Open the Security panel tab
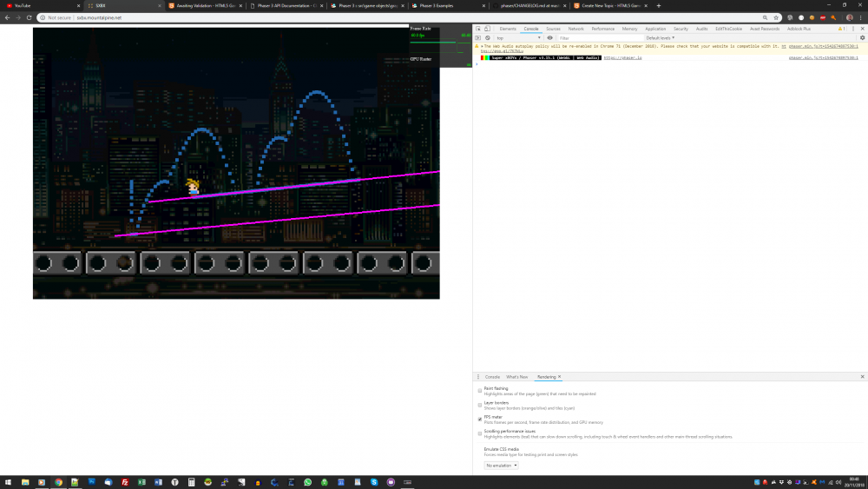 coord(681,29)
